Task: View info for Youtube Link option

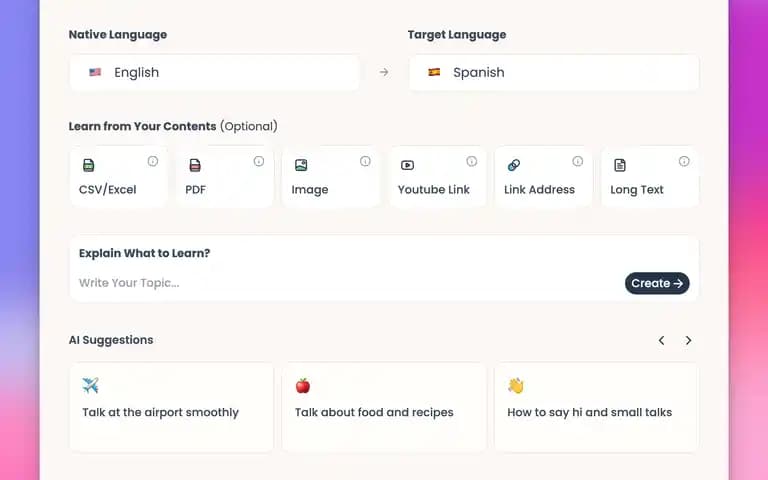Action: tap(472, 161)
